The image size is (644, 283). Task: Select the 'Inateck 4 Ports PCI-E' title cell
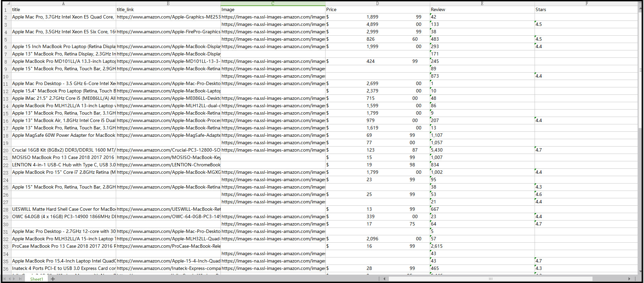[x=63, y=269]
